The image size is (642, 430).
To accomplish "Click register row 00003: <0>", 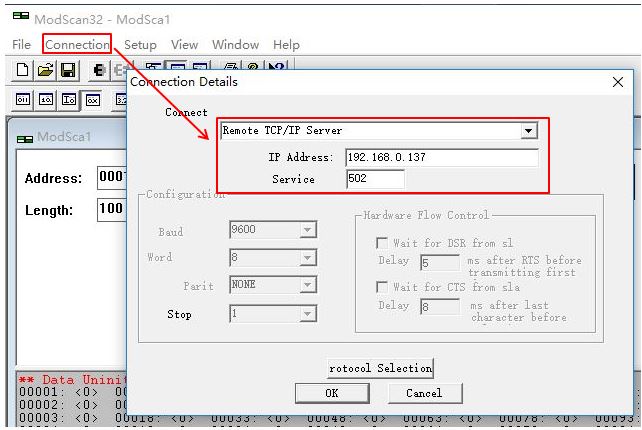I will 58,418.
